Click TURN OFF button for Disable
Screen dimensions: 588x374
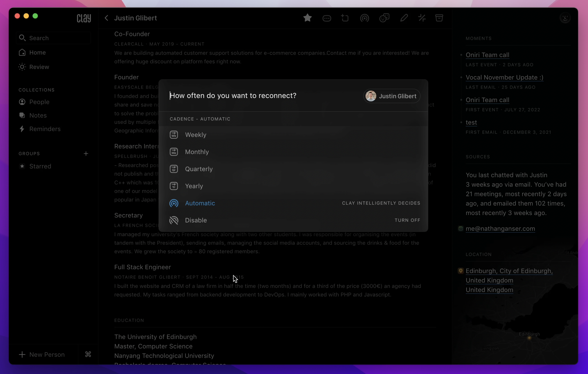point(407,220)
